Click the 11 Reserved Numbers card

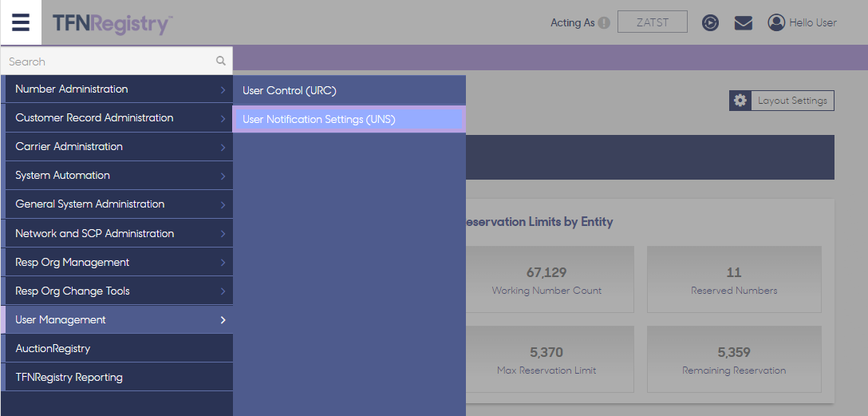[x=734, y=279]
